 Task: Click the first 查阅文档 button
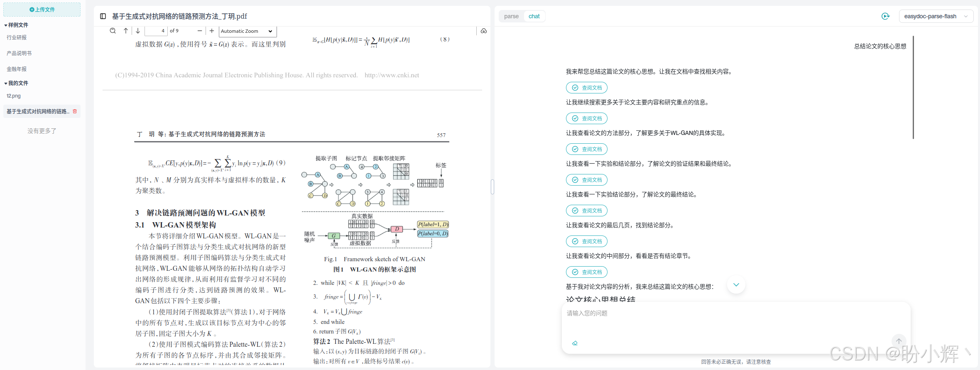click(x=587, y=88)
